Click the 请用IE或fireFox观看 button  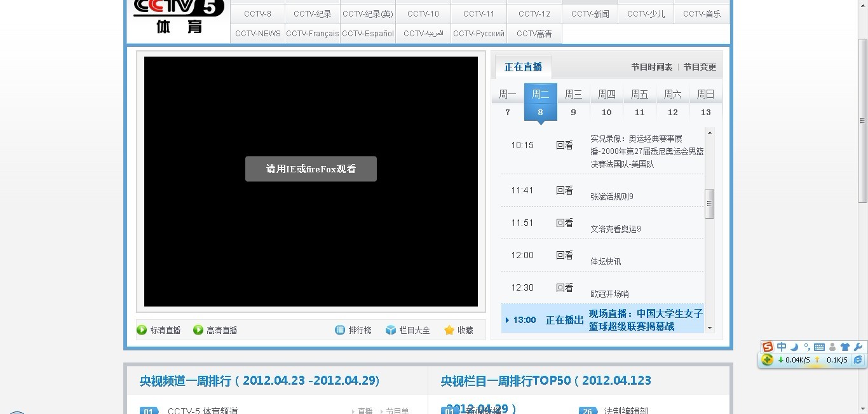[x=311, y=169]
